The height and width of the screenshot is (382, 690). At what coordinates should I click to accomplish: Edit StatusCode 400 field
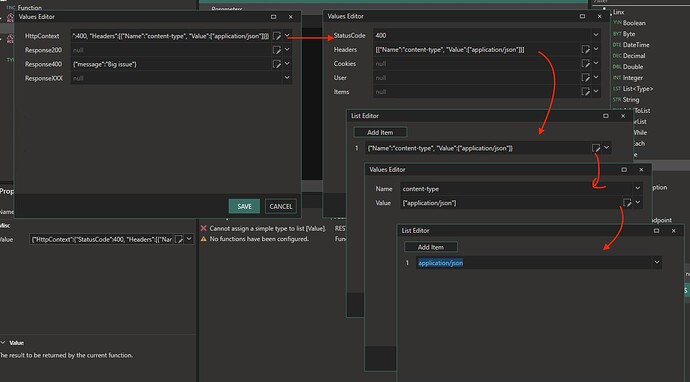482,35
